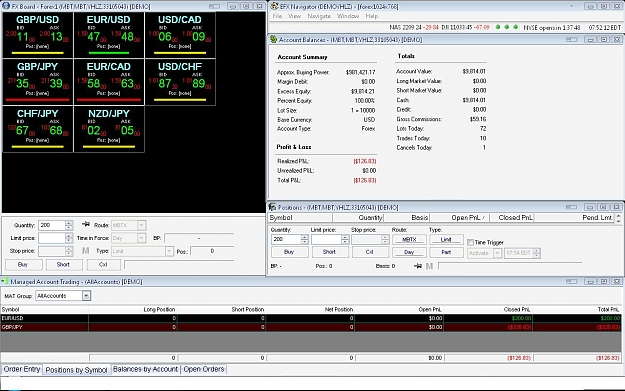
Task: Switch to the Positions by Symbol tab
Action: tap(76, 370)
